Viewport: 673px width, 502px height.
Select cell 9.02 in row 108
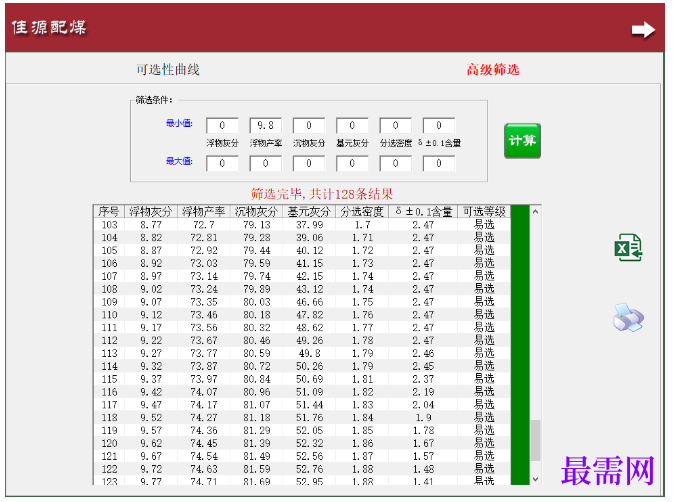point(151,289)
